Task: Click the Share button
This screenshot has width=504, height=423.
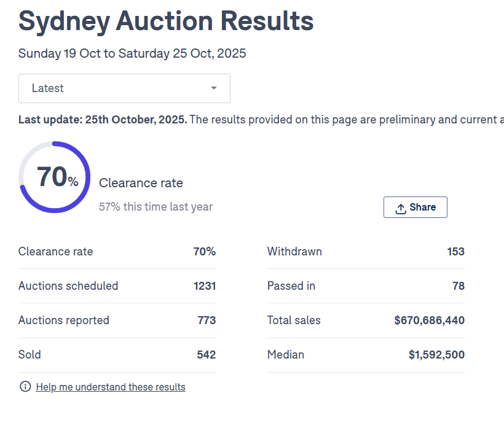Action: coord(415,208)
